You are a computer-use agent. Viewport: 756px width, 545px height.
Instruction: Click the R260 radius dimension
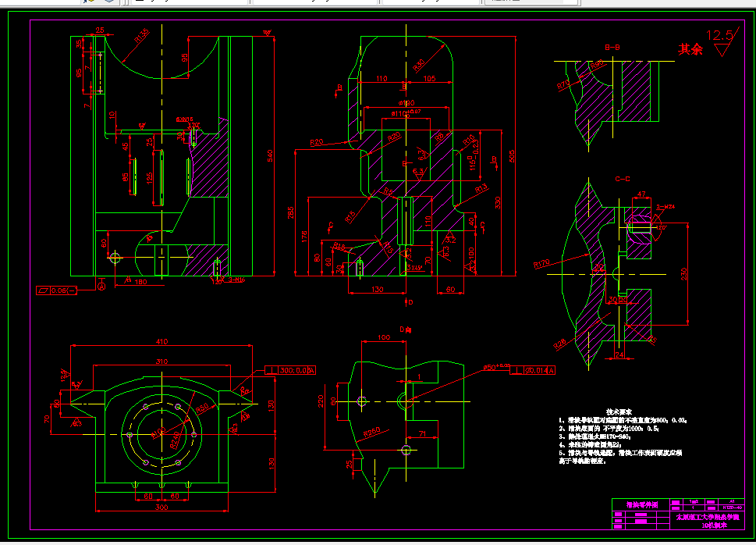[x=371, y=432]
